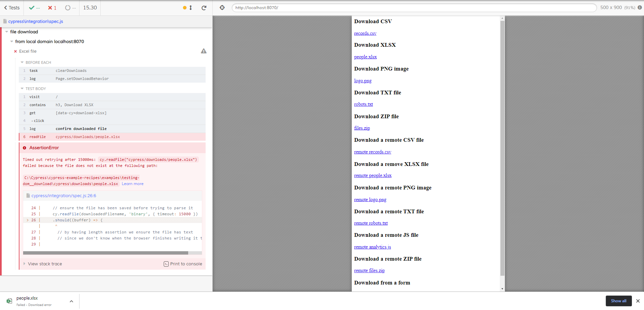Select the 'confirm downloaded file' log row
The width and height of the screenshot is (644, 310).
click(x=112, y=129)
